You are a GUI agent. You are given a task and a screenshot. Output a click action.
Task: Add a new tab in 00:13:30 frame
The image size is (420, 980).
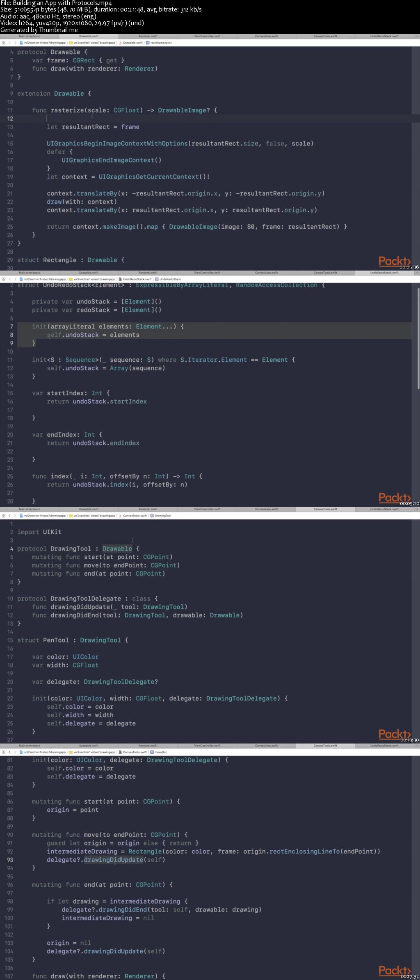click(x=417, y=509)
